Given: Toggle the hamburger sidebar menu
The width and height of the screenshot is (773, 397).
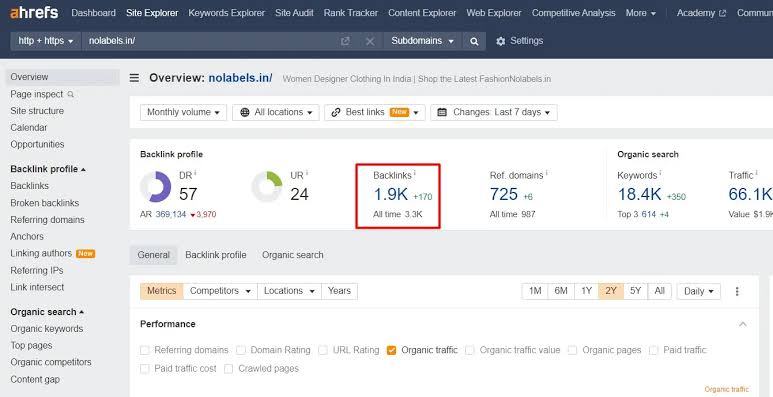Looking at the screenshot, I should click(134, 78).
